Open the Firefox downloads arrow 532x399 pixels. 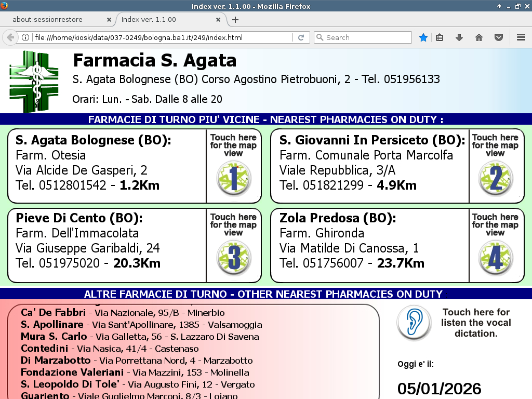pos(459,37)
